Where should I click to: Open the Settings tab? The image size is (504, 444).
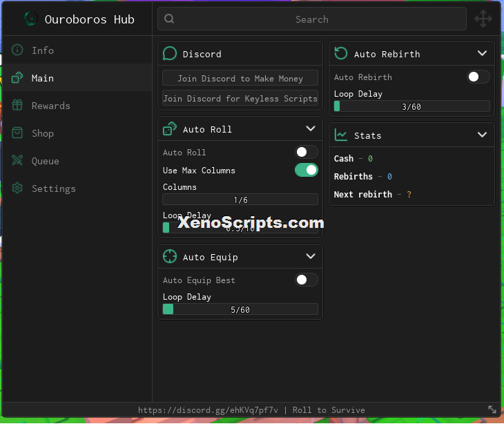click(77, 188)
